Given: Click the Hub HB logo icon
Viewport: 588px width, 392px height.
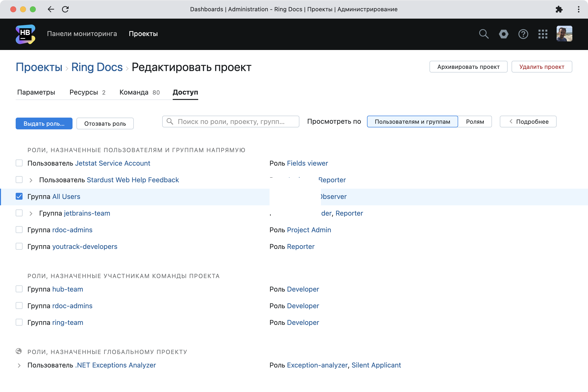Looking at the screenshot, I should (25, 34).
